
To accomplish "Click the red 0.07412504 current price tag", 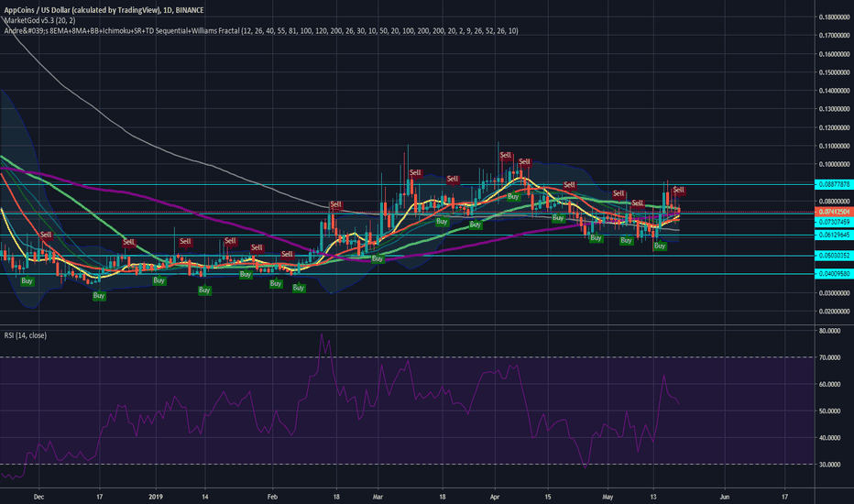I will [833, 212].
